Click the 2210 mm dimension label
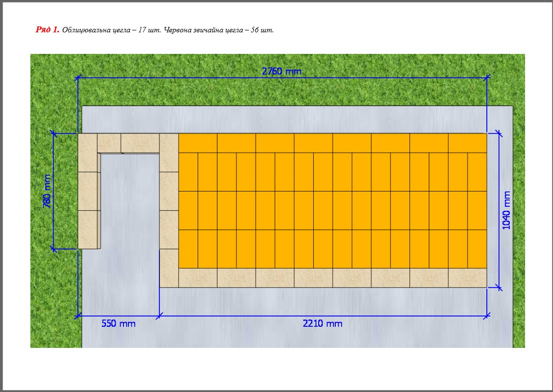 point(323,324)
